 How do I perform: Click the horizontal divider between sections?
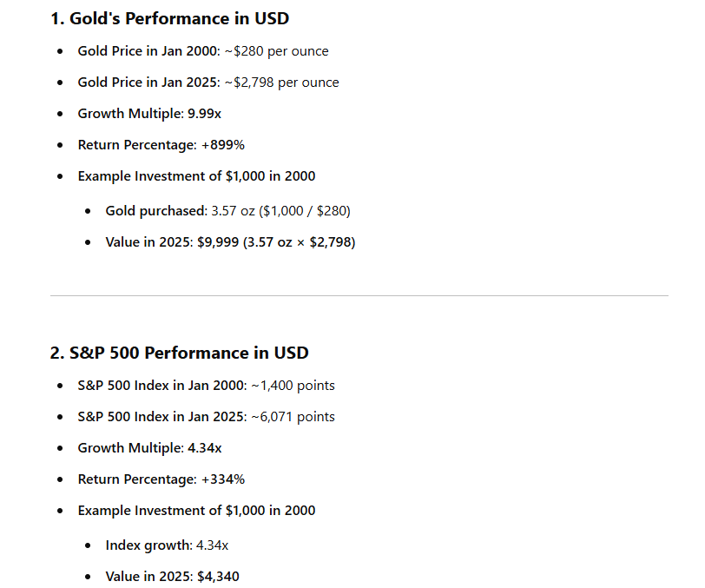359,295
